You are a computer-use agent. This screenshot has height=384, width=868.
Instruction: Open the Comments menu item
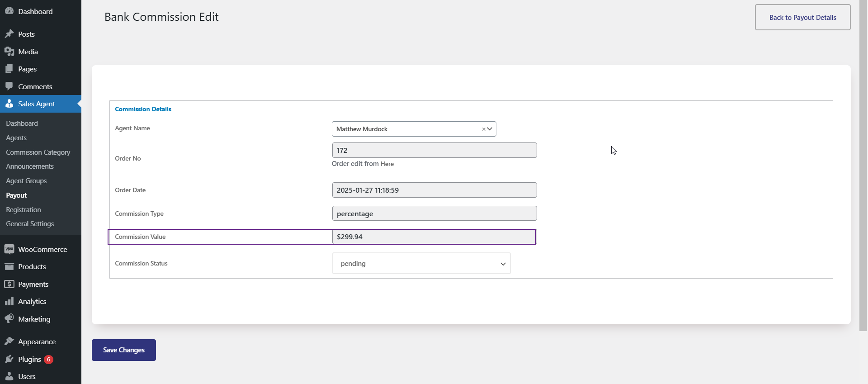point(35,86)
